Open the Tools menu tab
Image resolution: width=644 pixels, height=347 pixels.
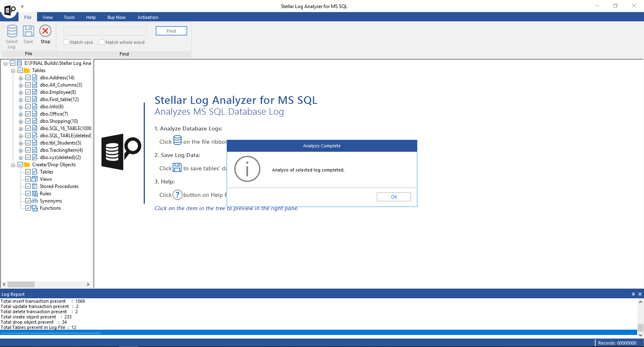click(x=69, y=17)
